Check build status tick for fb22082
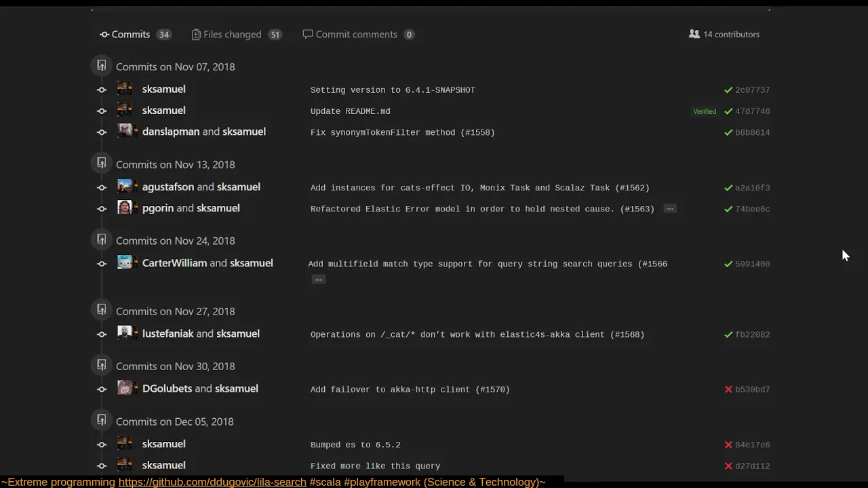The width and height of the screenshot is (868, 488). click(x=728, y=335)
